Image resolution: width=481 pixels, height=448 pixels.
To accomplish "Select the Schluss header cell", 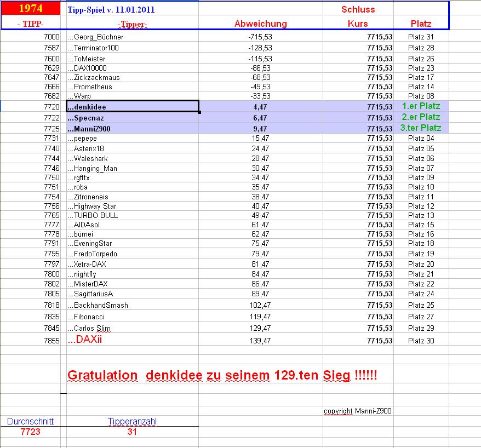I will 358,9.
